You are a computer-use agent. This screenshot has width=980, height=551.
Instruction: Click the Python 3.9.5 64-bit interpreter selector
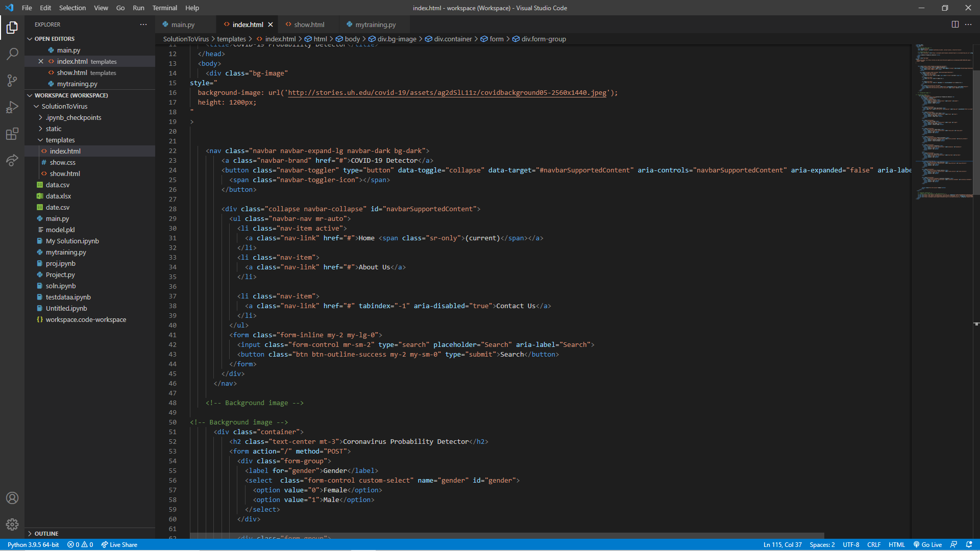[33, 544]
